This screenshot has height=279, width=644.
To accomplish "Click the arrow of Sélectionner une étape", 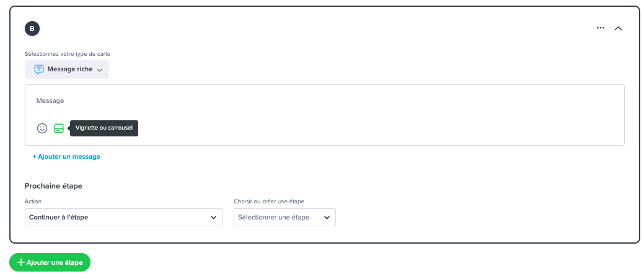I will coord(327,218).
